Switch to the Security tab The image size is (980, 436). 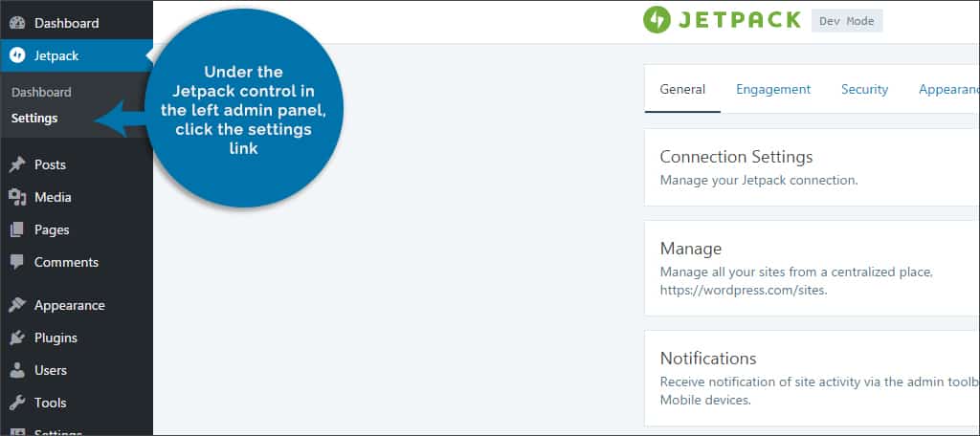tap(864, 89)
